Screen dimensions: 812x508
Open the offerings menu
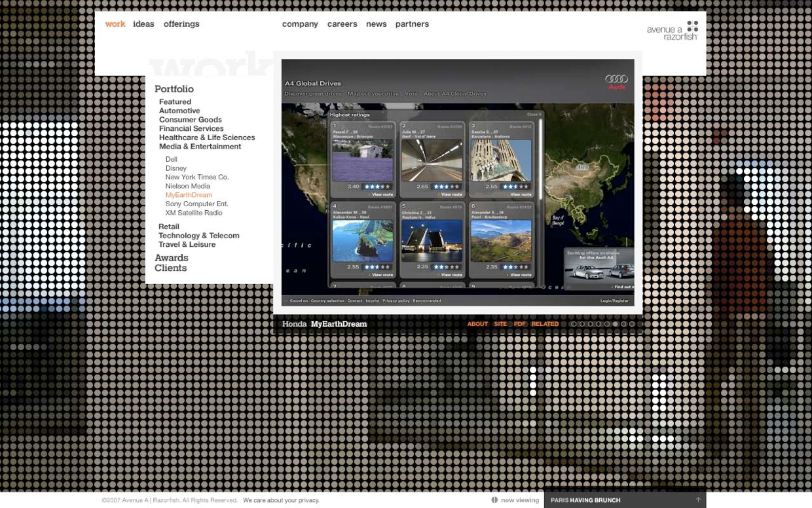click(x=181, y=24)
